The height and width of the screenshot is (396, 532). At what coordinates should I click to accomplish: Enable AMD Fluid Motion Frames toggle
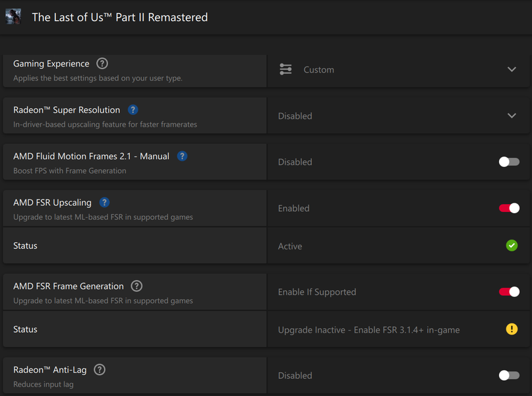(x=509, y=162)
